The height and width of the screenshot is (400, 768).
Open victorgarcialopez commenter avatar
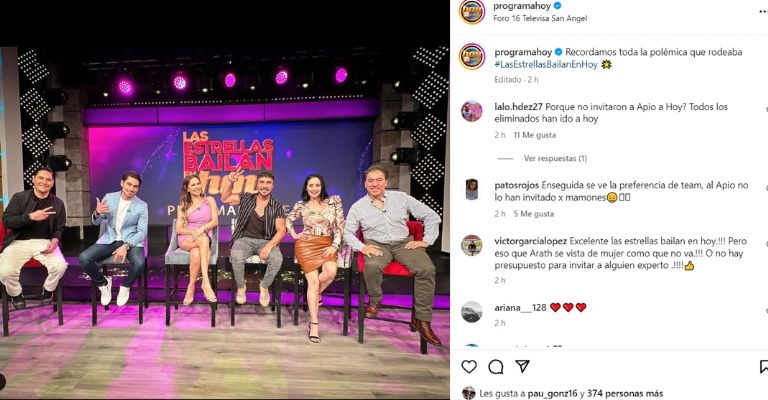coord(472,245)
